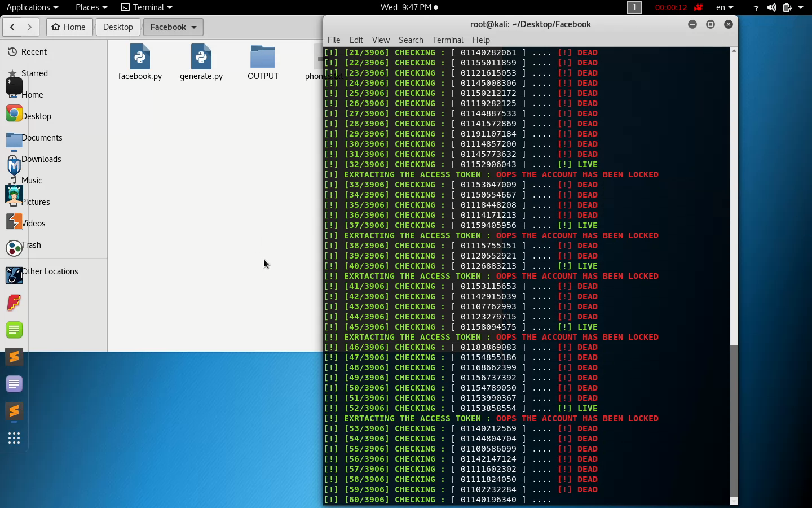Image resolution: width=812 pixels, height=508 pixels.
Task: Go back in the file manager
Action: pos(12,27)
